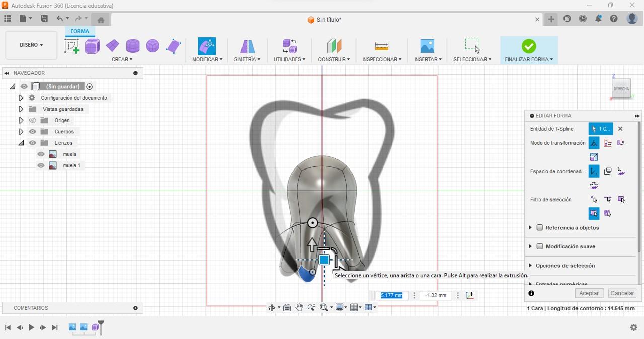Click the Undo arrow

(59, 19)
